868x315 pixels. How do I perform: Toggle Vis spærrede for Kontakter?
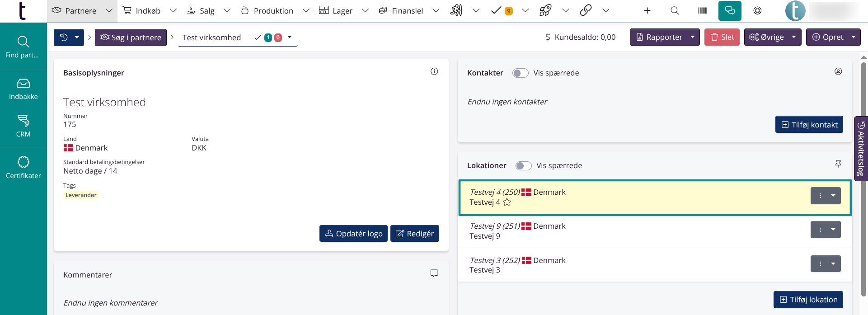tap(520, 73)
